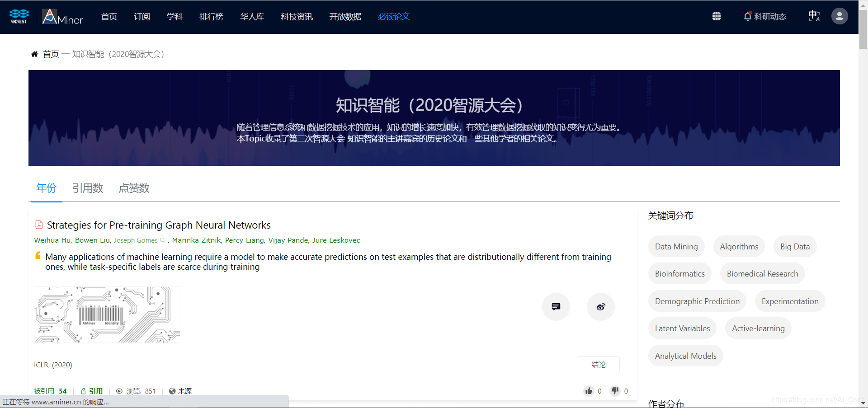Share the paper to Weibo

(x=601, y=306)
